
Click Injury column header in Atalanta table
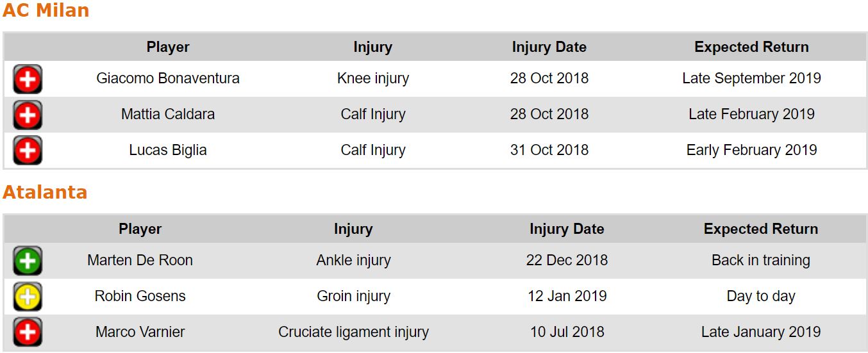[353, 229]
